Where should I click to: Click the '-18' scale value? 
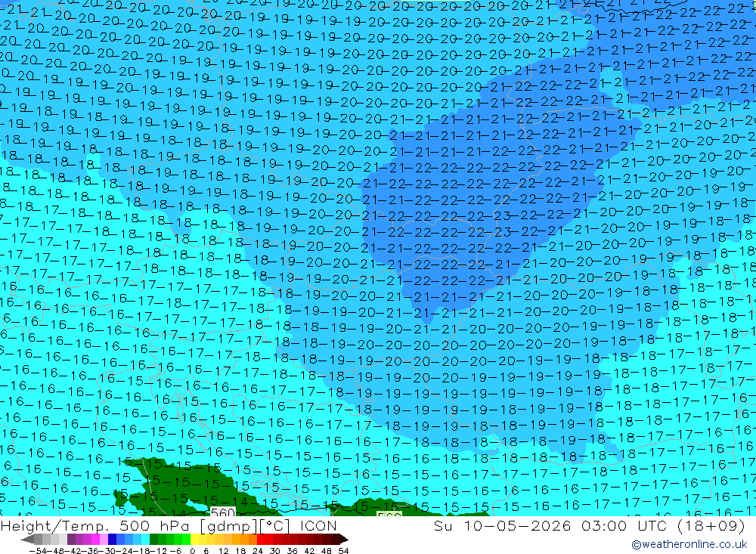(142, 551)
